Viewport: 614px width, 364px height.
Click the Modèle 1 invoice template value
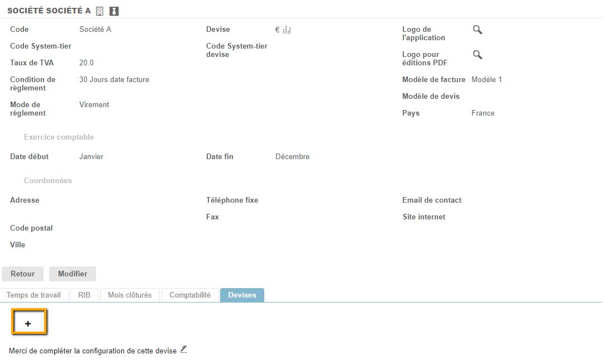tap(486, 80)
